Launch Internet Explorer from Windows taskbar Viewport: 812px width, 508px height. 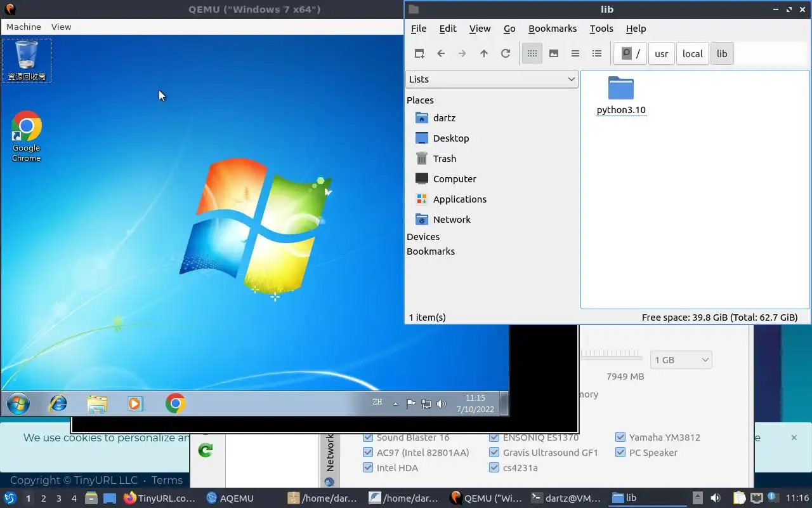pos(58,403)
